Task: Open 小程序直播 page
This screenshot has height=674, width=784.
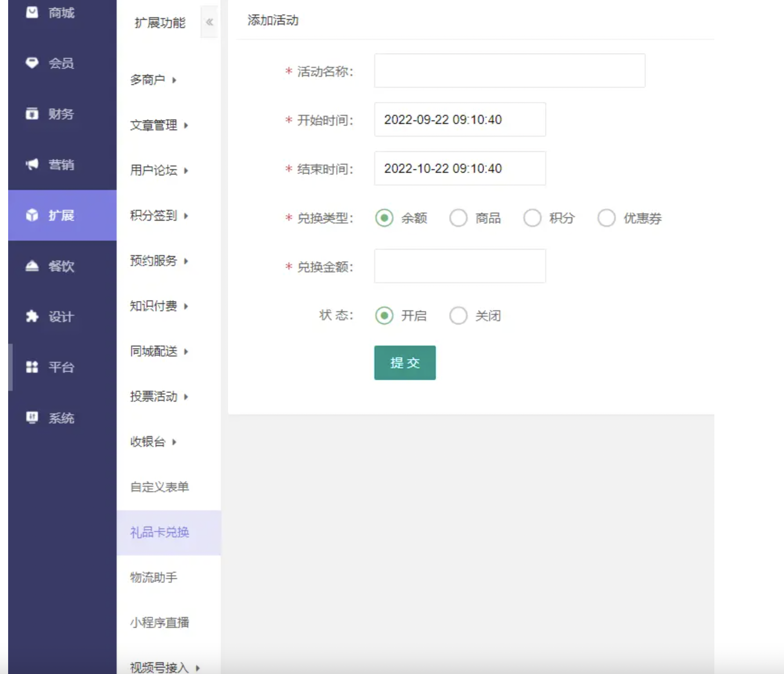Action: point(160,623)
